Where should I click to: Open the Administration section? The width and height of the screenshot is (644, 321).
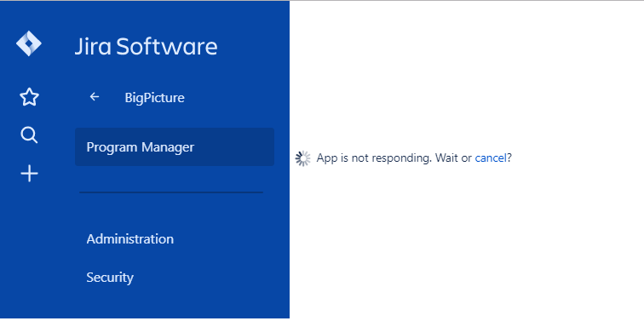[x=129, y=239]
